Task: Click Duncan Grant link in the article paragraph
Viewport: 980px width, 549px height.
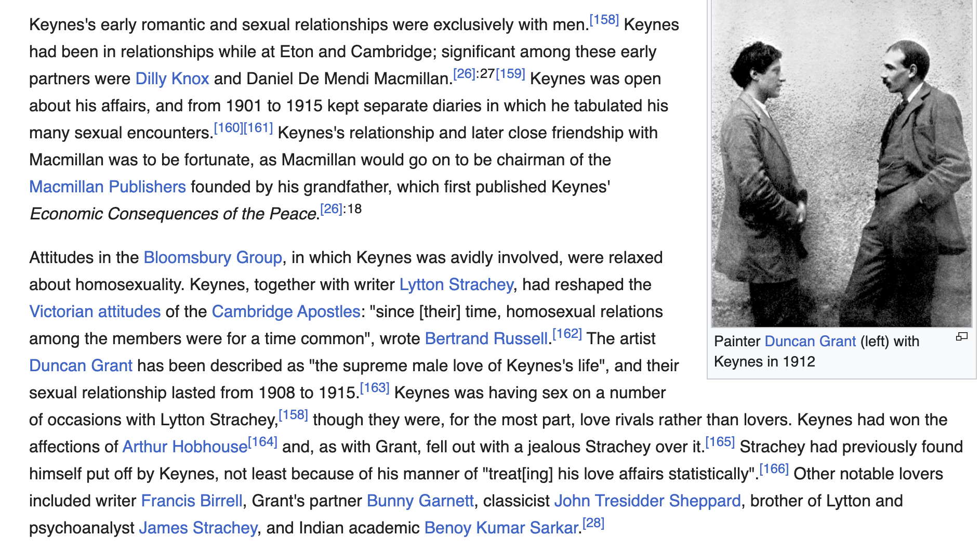Action: [81, 366]
